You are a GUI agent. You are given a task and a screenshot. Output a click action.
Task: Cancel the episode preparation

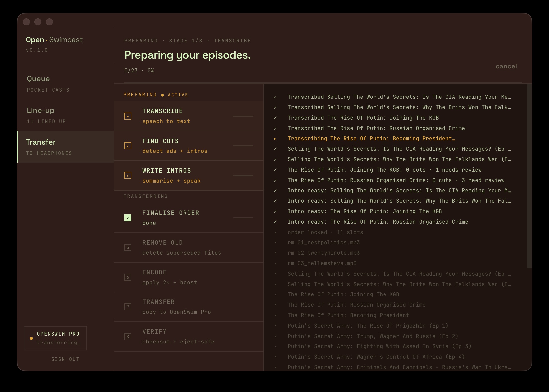click(506, 66)
